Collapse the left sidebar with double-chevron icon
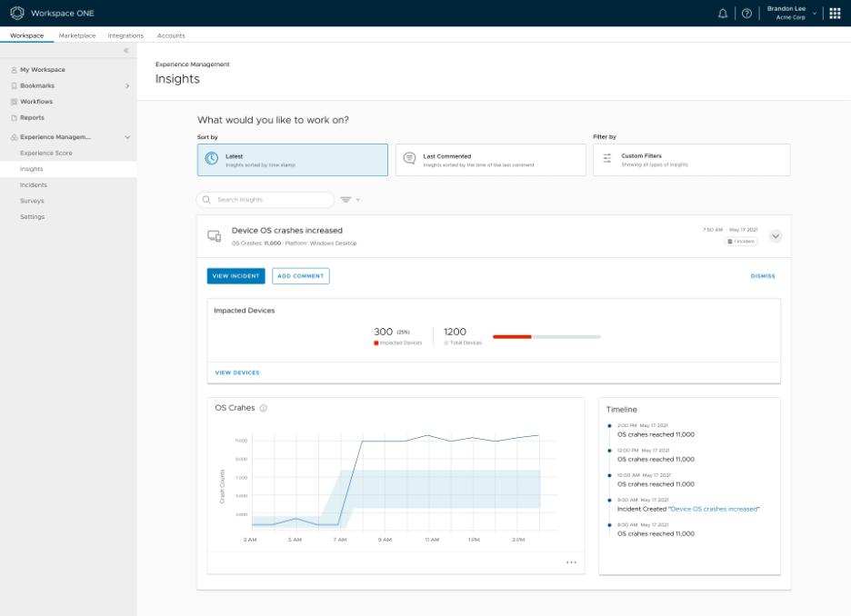The width and height of the screenshot is (851, 616). [x=126, y=51]
